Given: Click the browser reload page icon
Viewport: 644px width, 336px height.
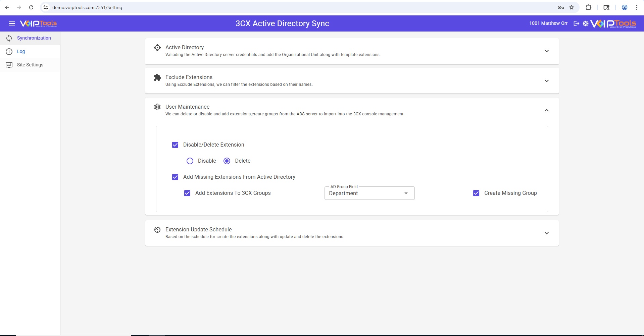Looking at the screenshot, I should [31, 7].
